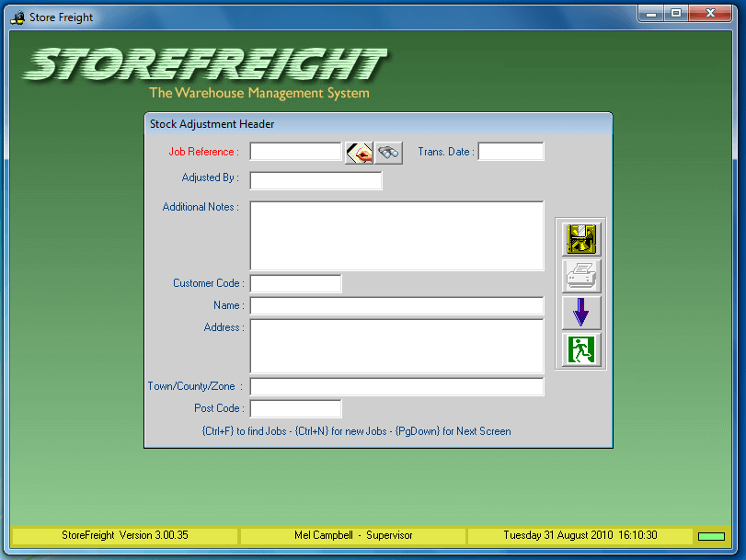The width and height of the screenshot is (746, 560).
Task: Go to next screen with purple down arrow
Action: pyautogui.click(x=581, y=313)
